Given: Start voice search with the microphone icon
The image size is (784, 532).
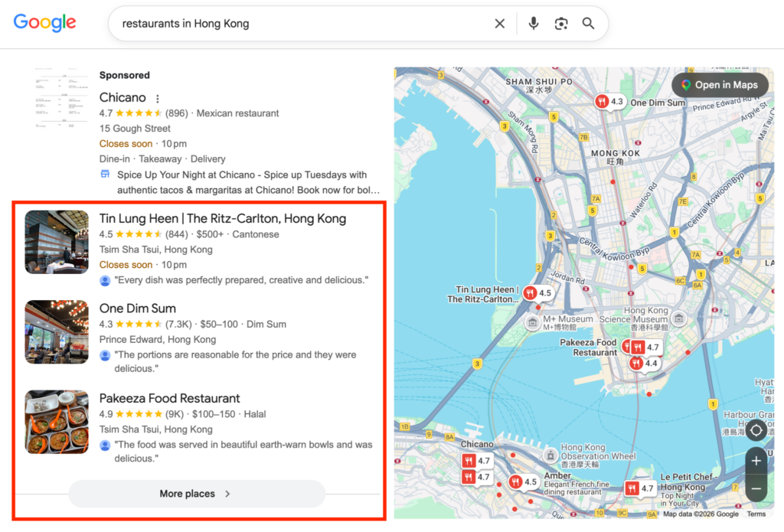Looking at the screenshot, I should [x=534, y=24].
